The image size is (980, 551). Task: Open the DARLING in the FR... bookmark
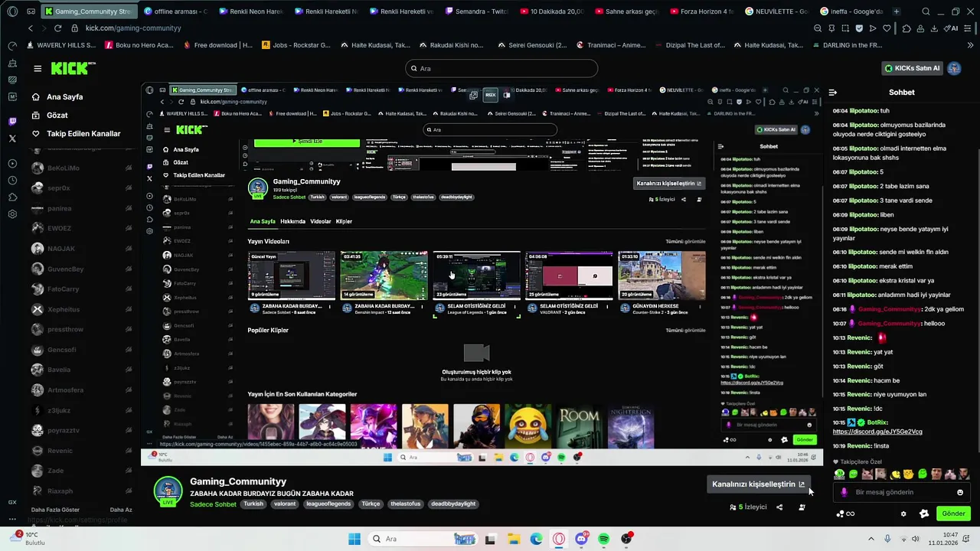(x=846, y=45)
